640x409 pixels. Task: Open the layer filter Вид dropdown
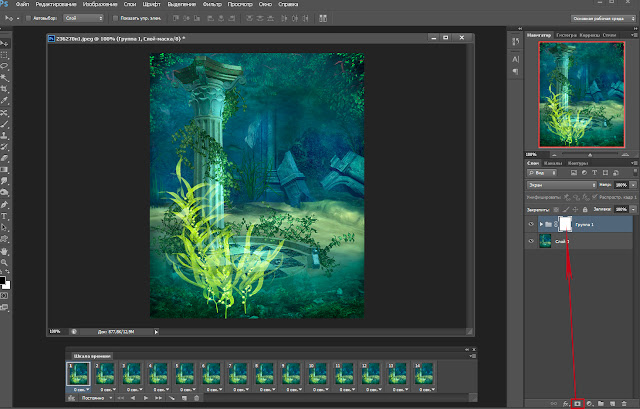point(542,173)
